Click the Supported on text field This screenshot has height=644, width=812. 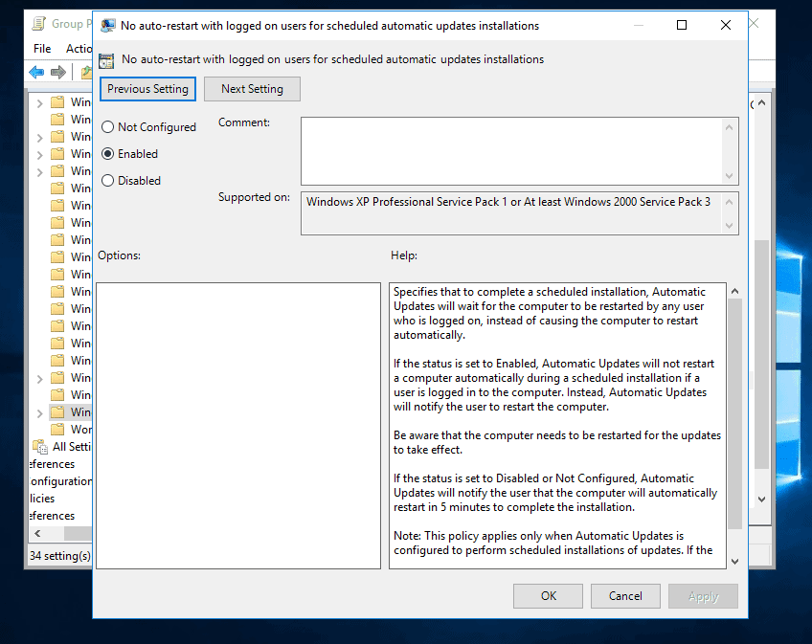511,213
